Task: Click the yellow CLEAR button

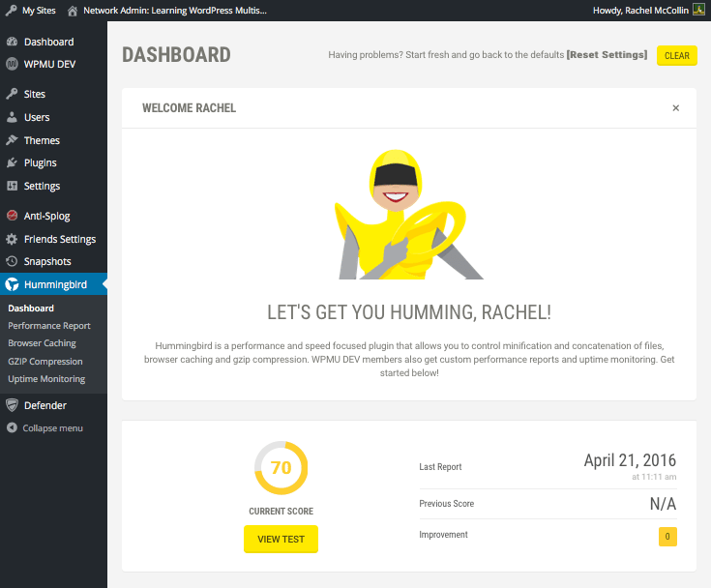Action: [676, 55]
